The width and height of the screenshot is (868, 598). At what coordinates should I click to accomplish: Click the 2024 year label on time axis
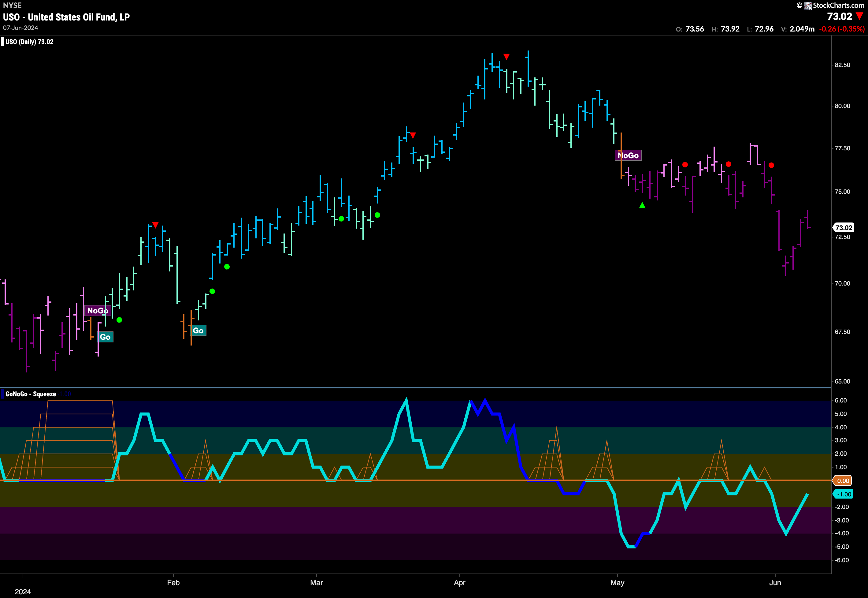click(23, 592)
